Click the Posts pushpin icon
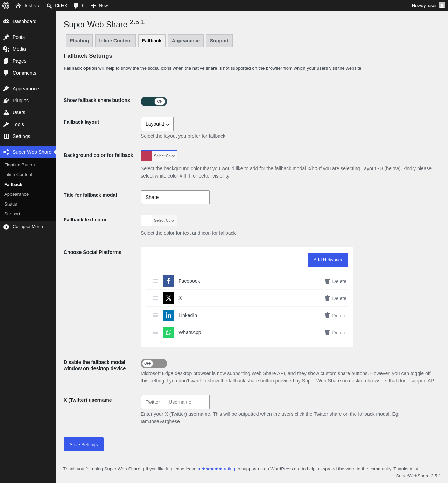Screen dimensions: 448x483 pos(6,37)
